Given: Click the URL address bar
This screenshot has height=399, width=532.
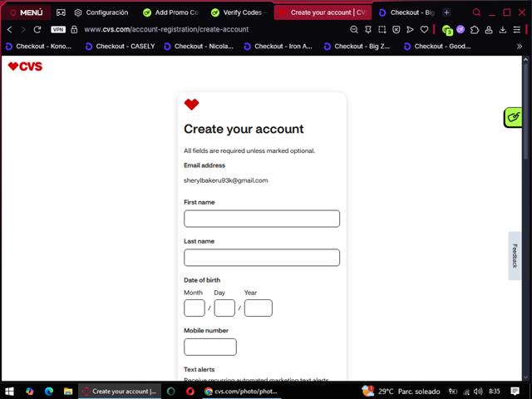Looking at the screenshot, I should (x=166, y=30).
